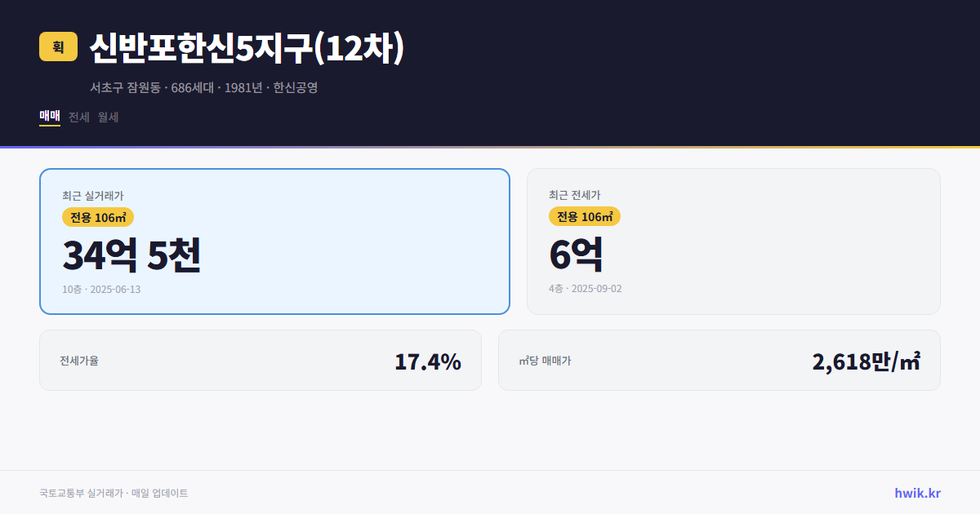
Task: Open the 월세 tab
Action: click(x=106, y=117)
